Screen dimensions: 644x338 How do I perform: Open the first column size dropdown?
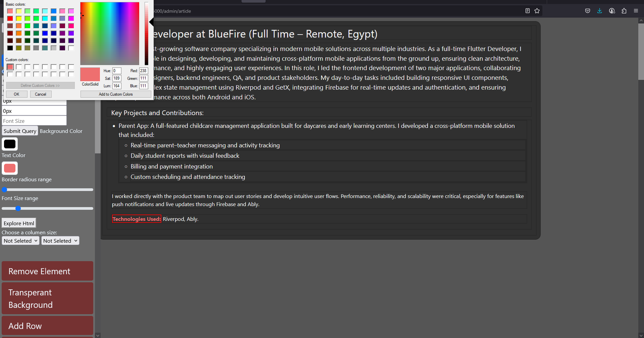click(21, 241)
